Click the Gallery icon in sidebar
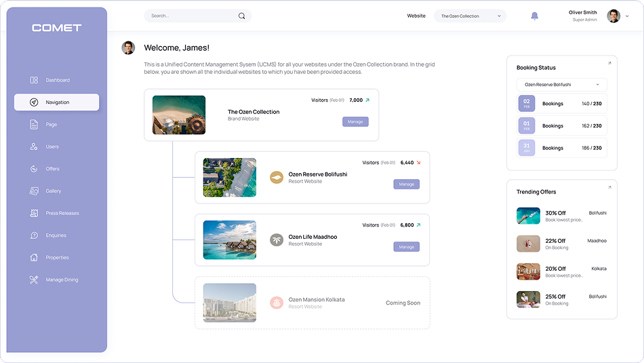Viewport: 644px width, 363px height. [34, 191]
